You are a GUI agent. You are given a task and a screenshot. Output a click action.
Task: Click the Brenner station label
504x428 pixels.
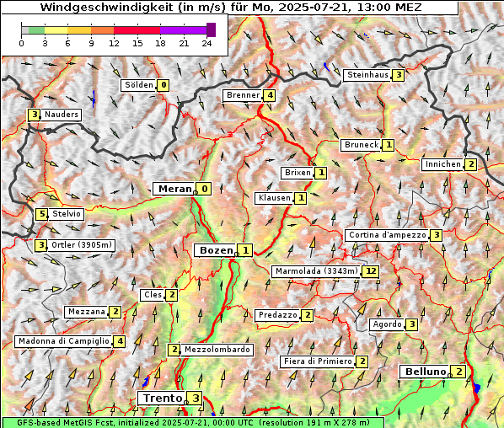(243, 95)
